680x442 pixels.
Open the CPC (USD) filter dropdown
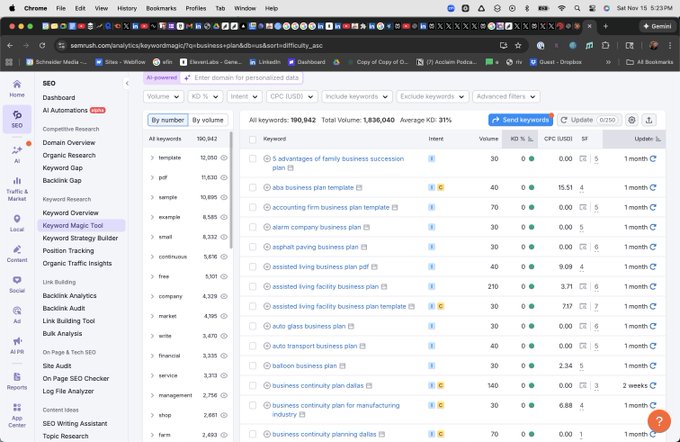pyautogui.click(x=292, y=96)
